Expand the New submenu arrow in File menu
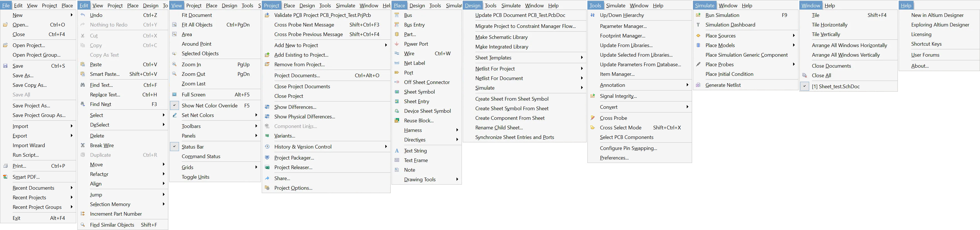This screenshot has width=980, height=230. point(71,15)
